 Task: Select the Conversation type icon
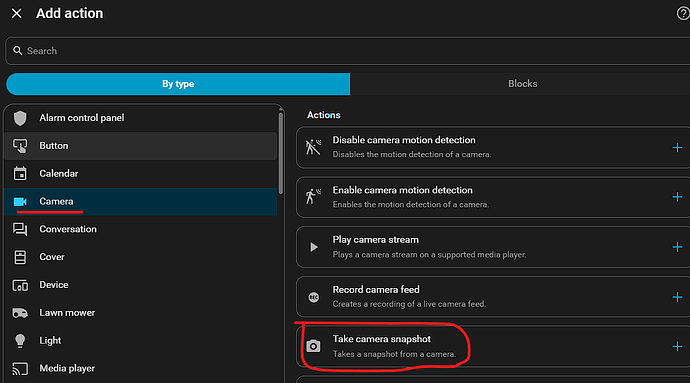coord(20,229)
